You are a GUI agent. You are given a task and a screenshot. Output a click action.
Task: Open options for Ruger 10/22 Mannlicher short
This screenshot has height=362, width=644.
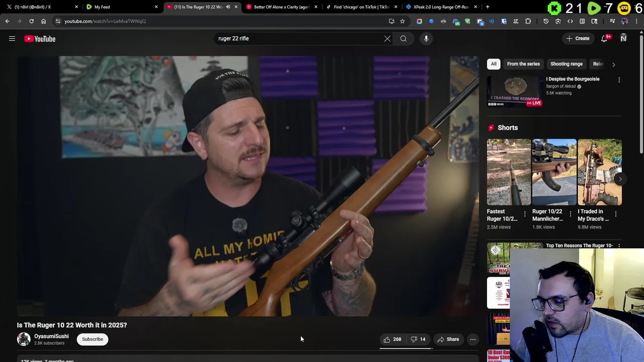[x=571, y=214]
